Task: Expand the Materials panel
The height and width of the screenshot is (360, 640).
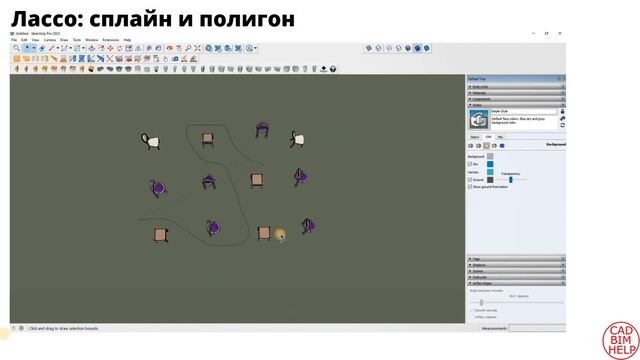Action: (x=516, y=93)
